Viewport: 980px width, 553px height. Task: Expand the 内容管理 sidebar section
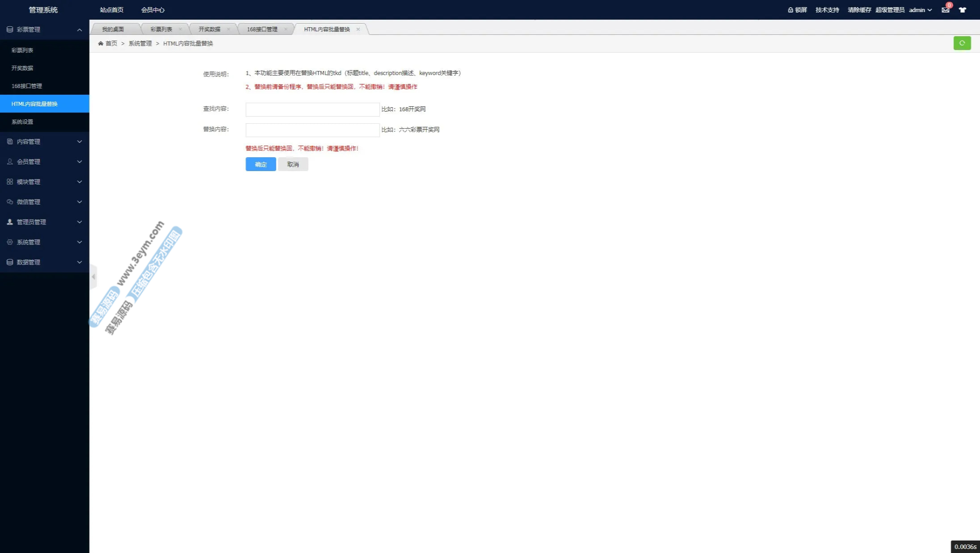coord(44,142)
